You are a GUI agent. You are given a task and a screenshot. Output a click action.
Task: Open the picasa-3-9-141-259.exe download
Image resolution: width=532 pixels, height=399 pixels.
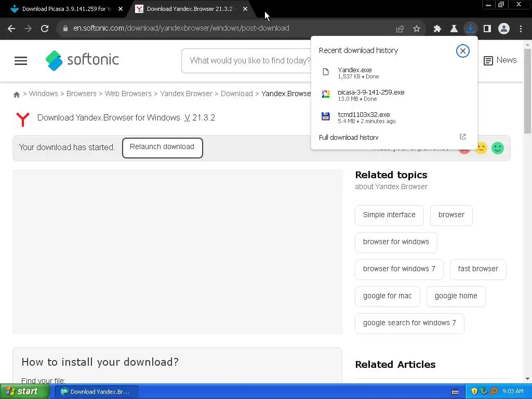coord(394,95)
